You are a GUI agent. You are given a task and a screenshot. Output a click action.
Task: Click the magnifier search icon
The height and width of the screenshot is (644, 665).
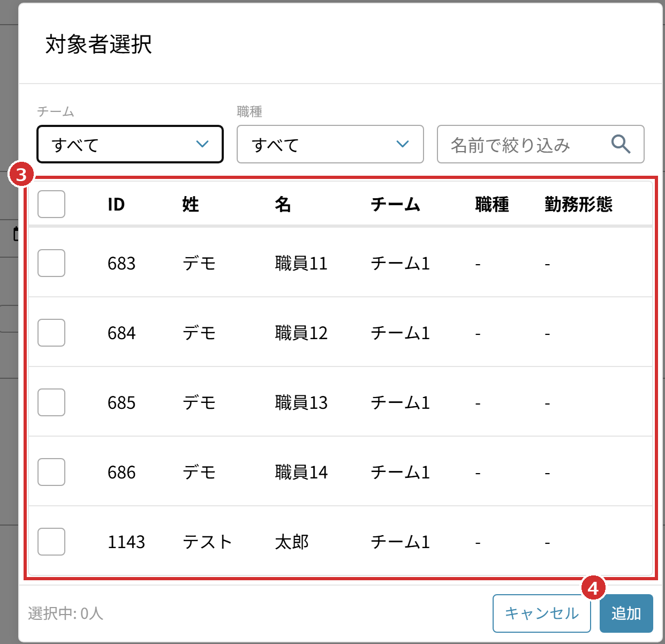coord(621,144)
